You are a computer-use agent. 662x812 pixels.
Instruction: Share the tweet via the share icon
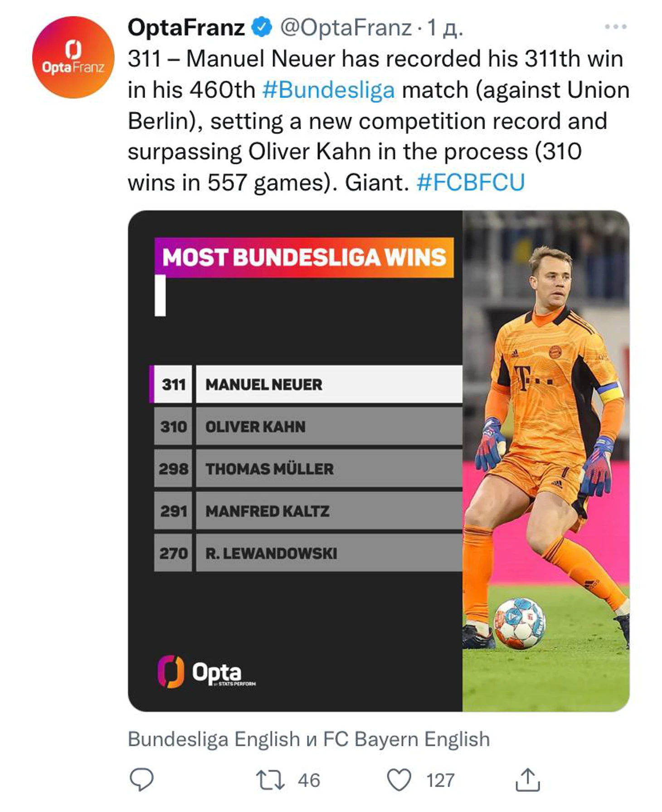tap(528, 779)
